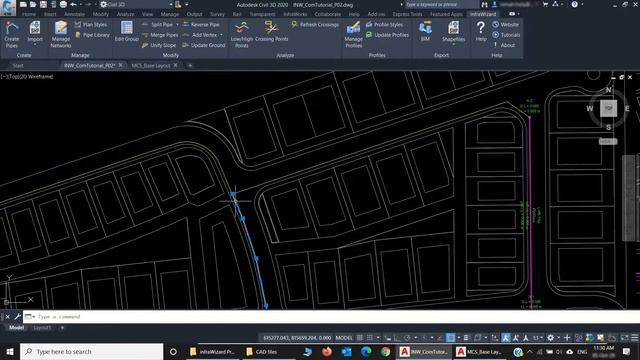640x360 pixels.
Task: Toggle the drawing grid display in status bar
Action: (360, 338)
